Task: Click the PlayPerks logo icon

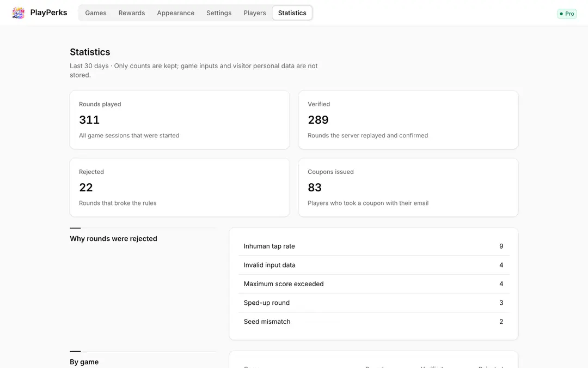Action: pyautogui.click(x=18, y=13)
